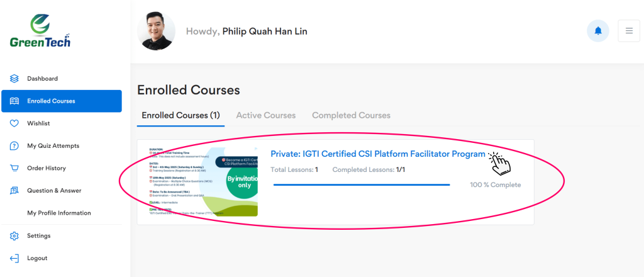Click Philip's profile avatar photo
Screen dimensions: 644x277
pyautogui.click(x=156, y=31)
